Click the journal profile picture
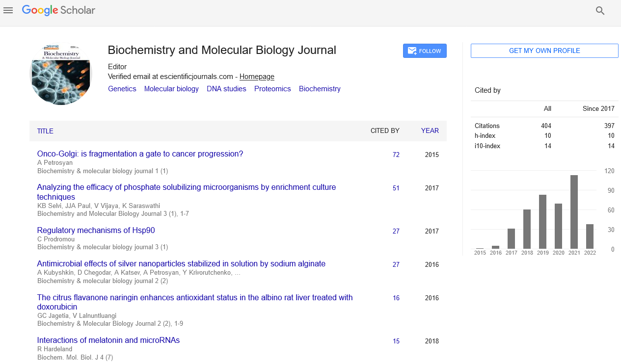 tap(61, 74)
